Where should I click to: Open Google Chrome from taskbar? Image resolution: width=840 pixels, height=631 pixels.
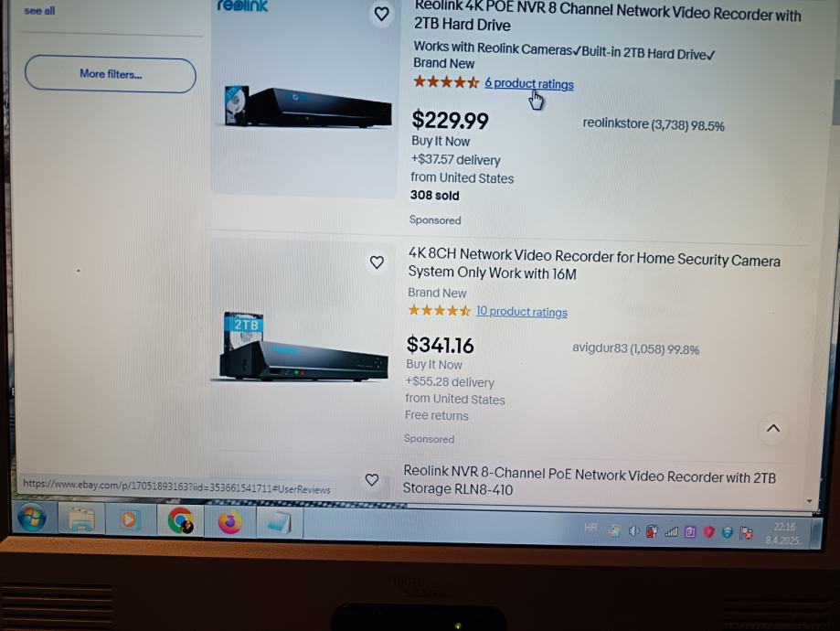tap(181, 520)
